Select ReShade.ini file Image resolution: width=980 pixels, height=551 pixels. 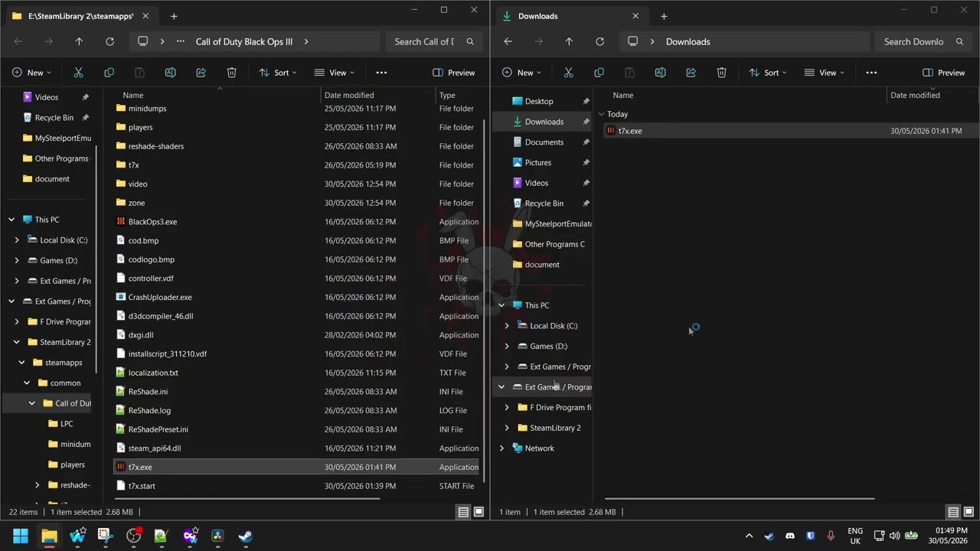point(148,392)
